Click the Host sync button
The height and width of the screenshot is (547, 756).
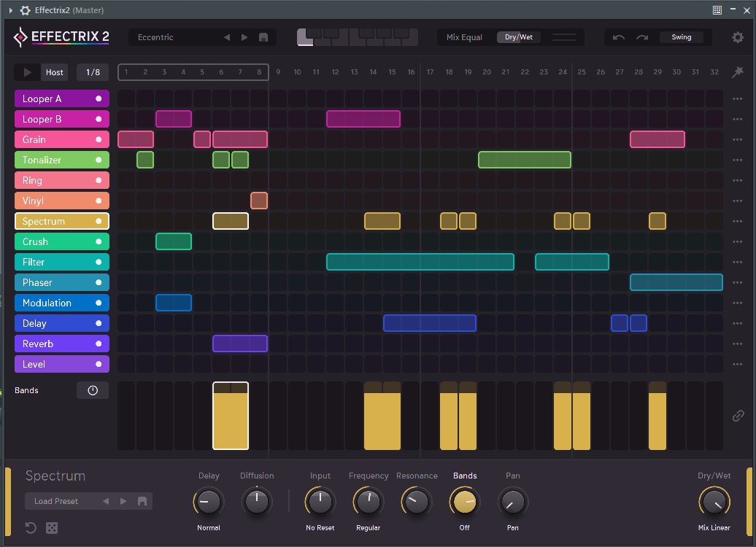point(55,72)
